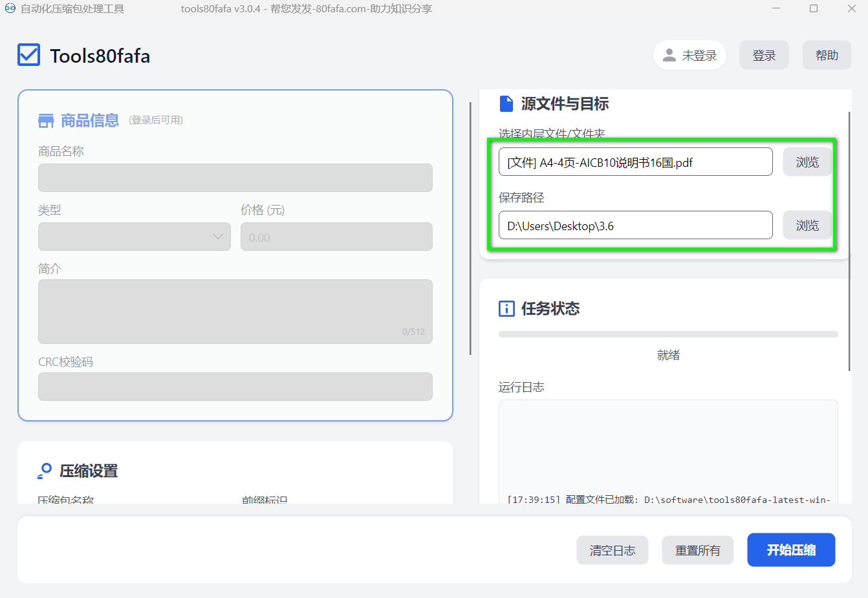Clear logs with the 清空日志 button
Screen dimensions: 868x598
tap(612, 550)
